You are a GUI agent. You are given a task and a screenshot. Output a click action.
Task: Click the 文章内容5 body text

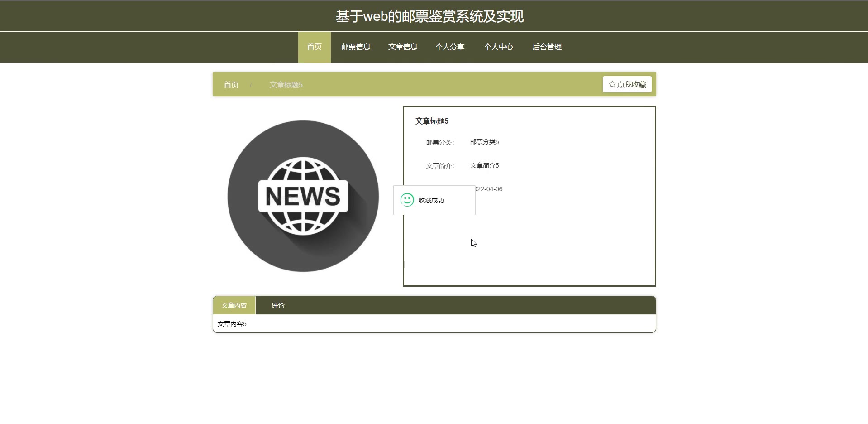(x=232, y=324)
